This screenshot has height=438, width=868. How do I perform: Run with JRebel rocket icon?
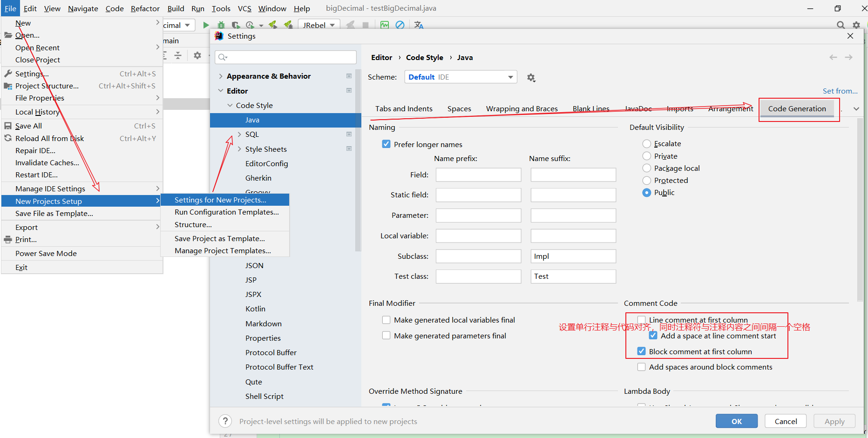pyautogui.click(x=273, y=25)
